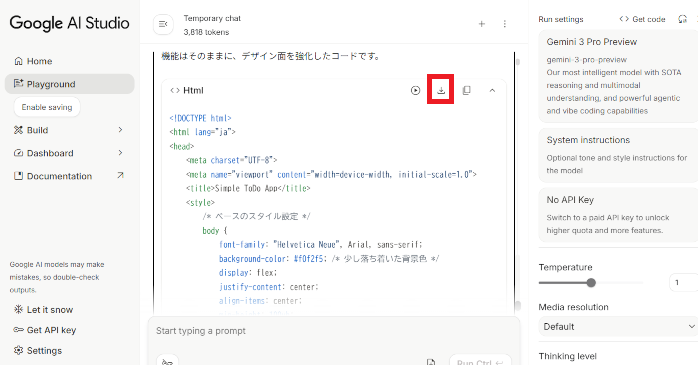Screen dimensions: 698x365
Task: Run the Html code preview icon
Action: (x=415, y=90)
